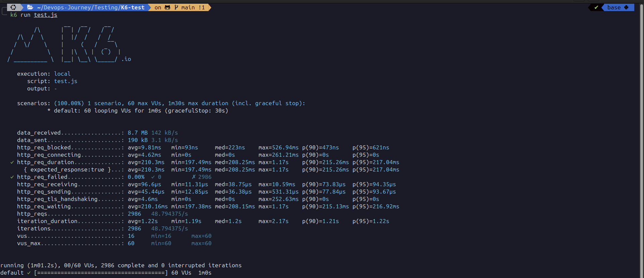
Task: Click the green checkmark status icon at top right
Action: tap(596, 7)
